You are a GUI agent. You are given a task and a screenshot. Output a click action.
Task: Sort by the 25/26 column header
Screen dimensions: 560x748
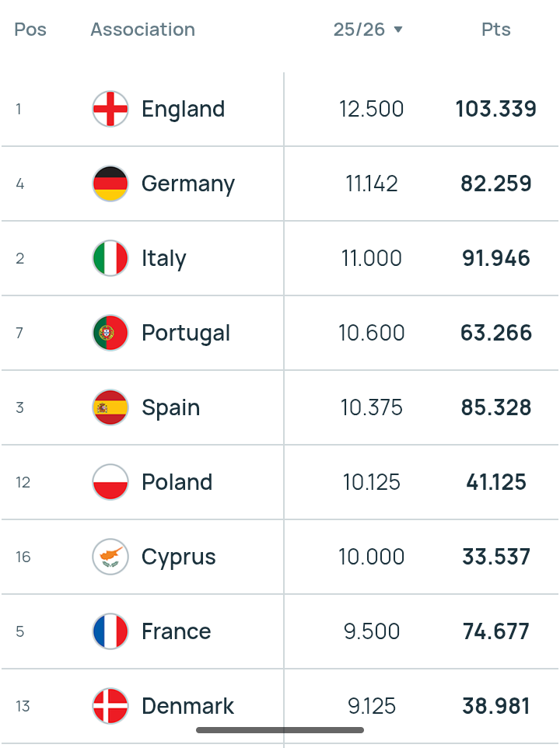[359, 30]
